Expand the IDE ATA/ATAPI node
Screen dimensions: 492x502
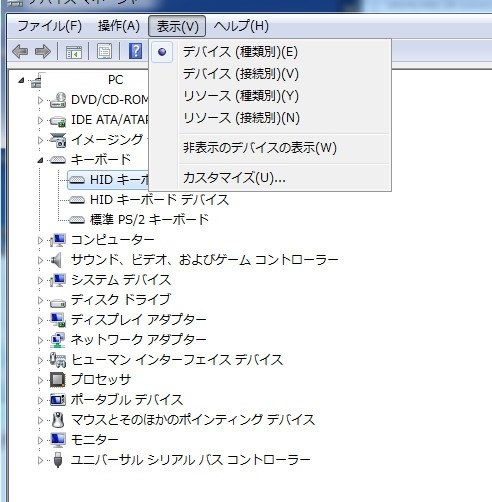[40, 120]
